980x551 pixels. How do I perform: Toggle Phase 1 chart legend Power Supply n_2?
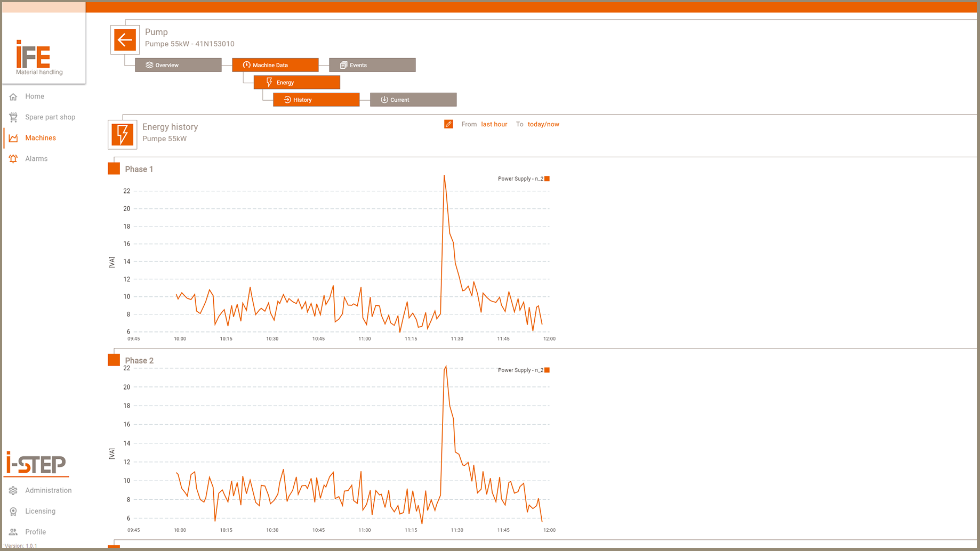tap(523, 179)
